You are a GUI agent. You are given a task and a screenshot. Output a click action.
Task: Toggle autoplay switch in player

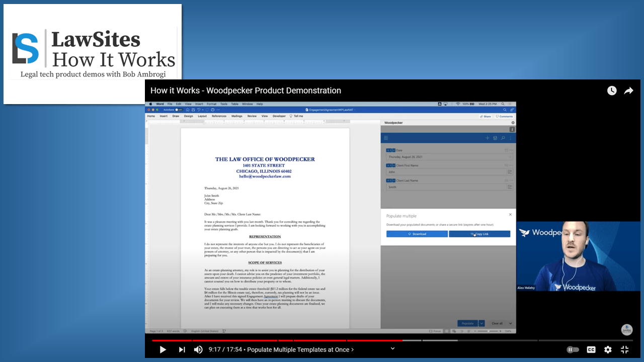[x=573, y=349]
